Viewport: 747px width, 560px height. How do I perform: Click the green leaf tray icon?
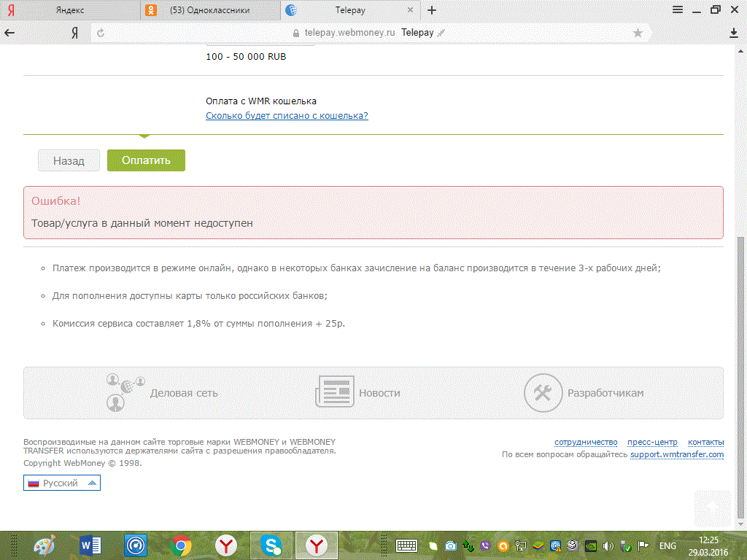433,545
